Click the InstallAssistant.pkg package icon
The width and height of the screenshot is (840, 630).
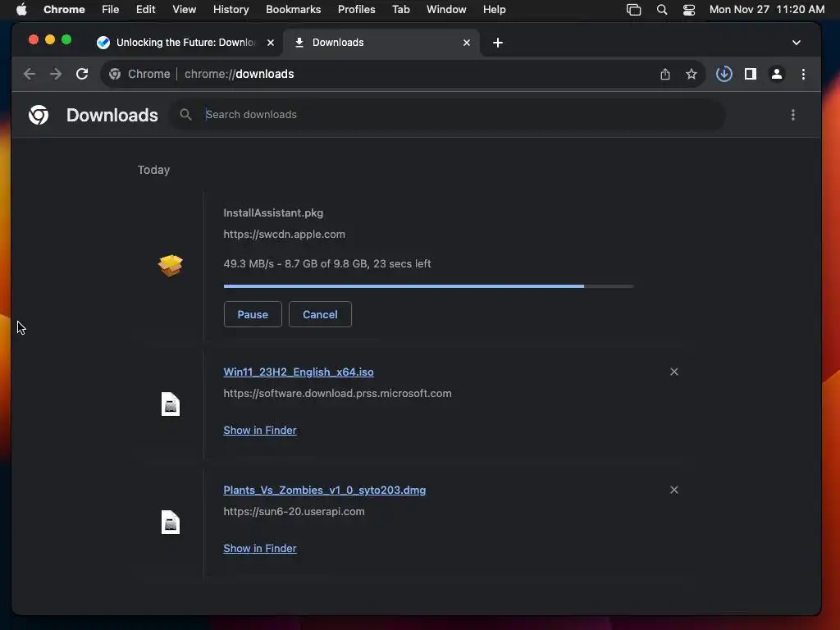171,265
